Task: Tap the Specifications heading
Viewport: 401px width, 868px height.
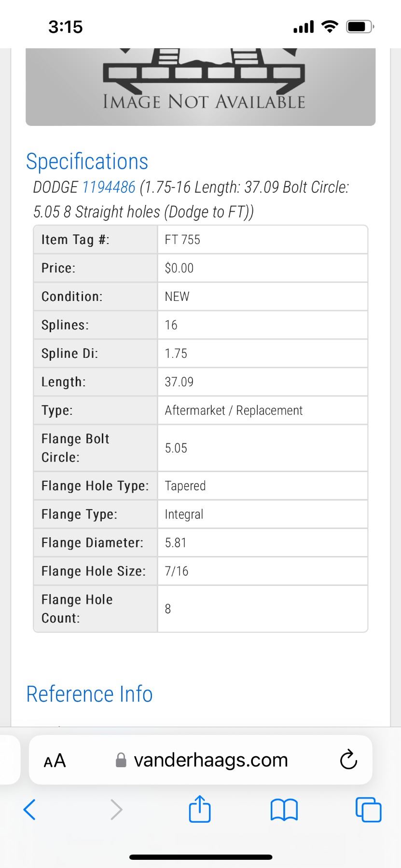Action: point(87,161)
